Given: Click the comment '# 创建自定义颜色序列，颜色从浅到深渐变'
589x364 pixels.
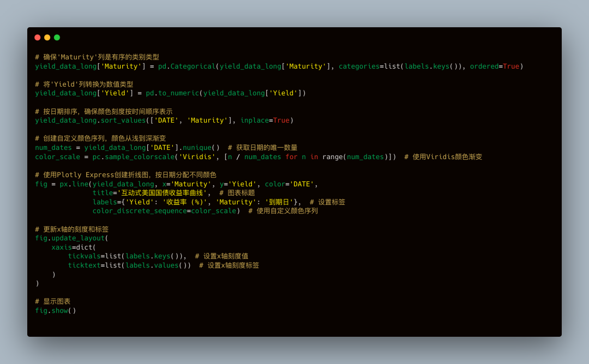Looking at the screenshot, I should tap(100, 138).
